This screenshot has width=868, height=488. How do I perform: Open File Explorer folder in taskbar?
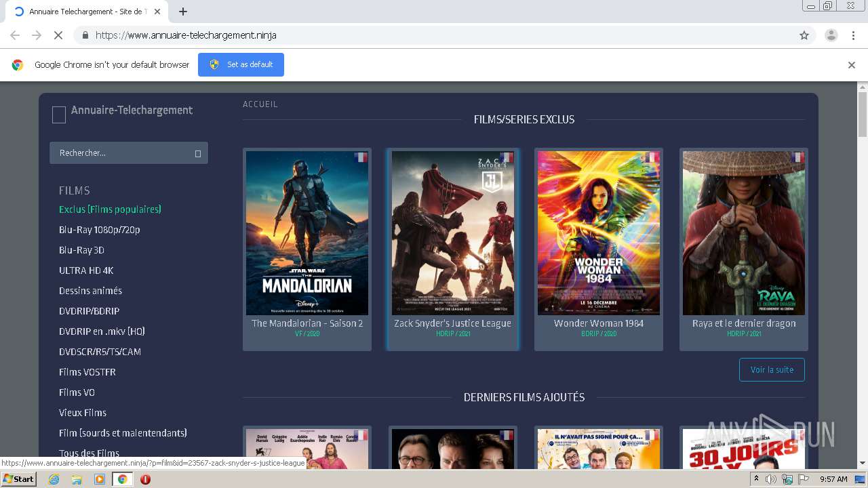tap(77, 479)
